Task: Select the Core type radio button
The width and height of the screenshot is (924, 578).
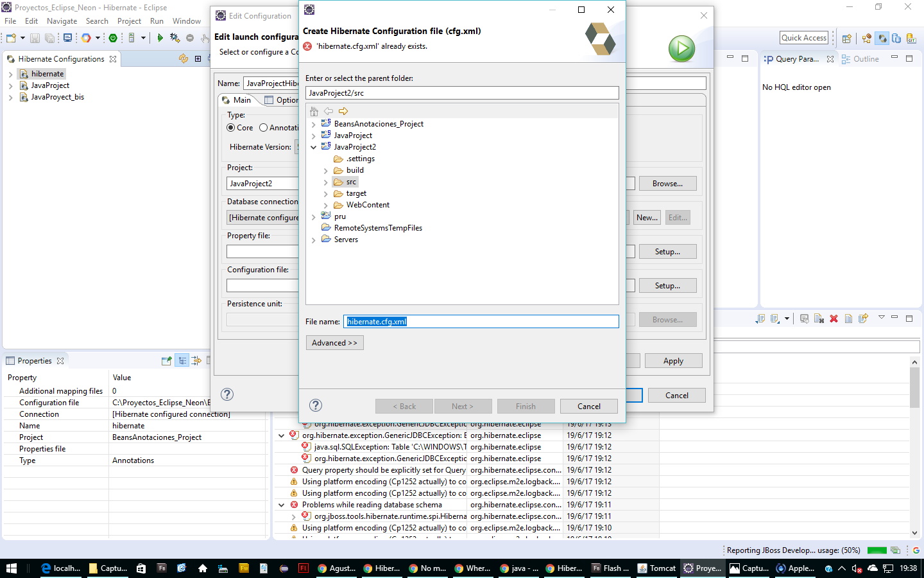Action: (231, 128)
